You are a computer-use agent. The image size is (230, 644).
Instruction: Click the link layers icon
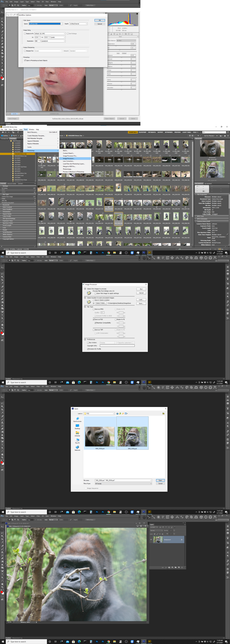(163, 568)
